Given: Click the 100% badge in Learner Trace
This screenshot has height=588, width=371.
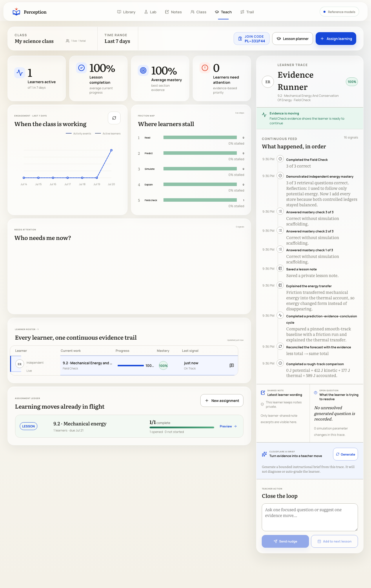Looking at the screenshot, I should click(x=352, y=82).
